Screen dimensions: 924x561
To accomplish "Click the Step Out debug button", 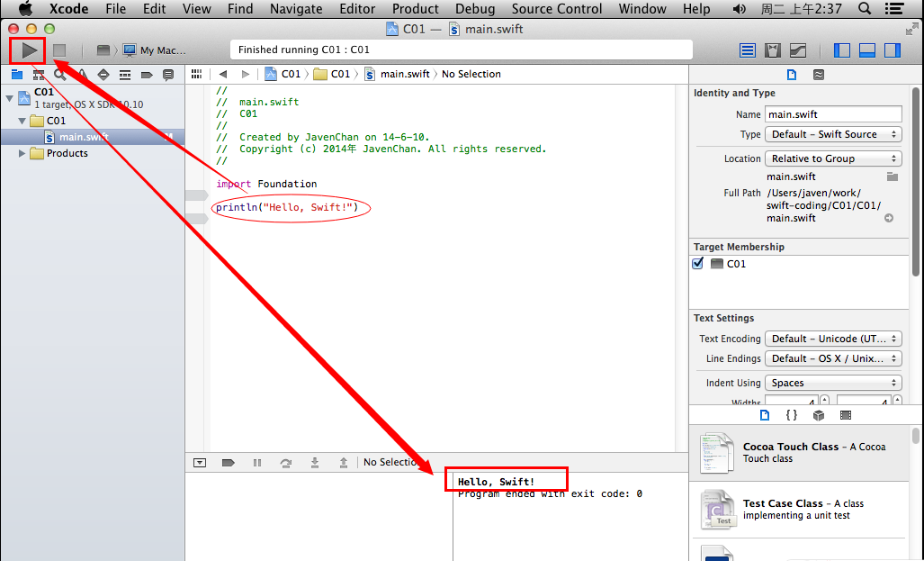I will 344,463.
